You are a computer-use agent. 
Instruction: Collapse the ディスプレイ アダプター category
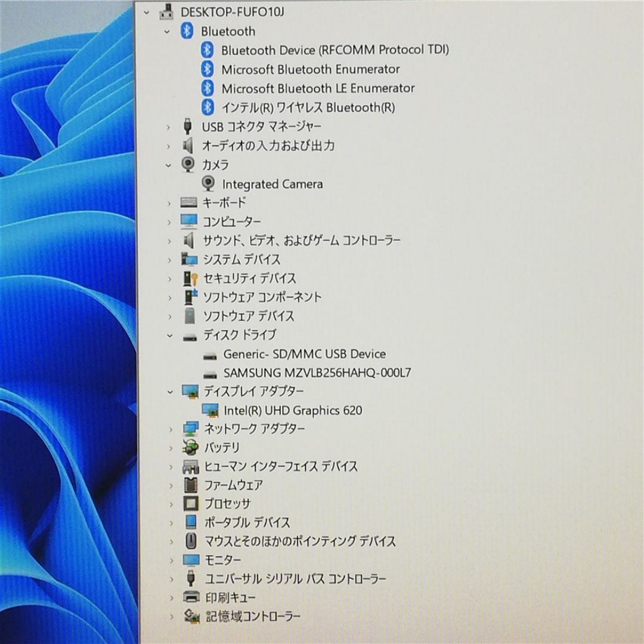170,392
